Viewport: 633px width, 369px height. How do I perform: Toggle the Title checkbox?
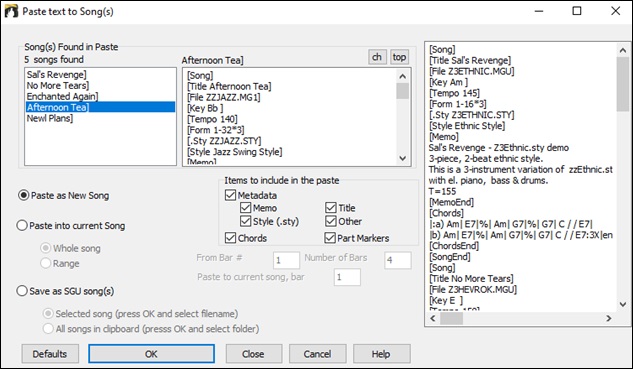click(x=331, y=208)
